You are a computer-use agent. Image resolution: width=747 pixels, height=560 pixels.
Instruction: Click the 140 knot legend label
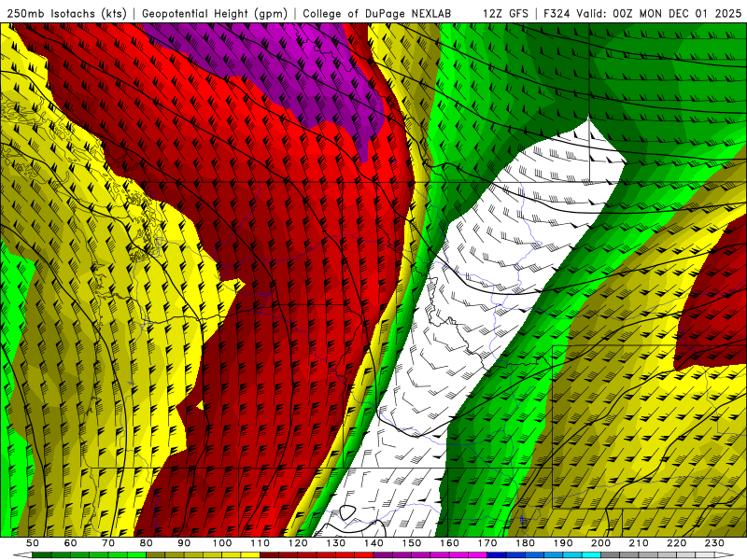click(373, 543)
